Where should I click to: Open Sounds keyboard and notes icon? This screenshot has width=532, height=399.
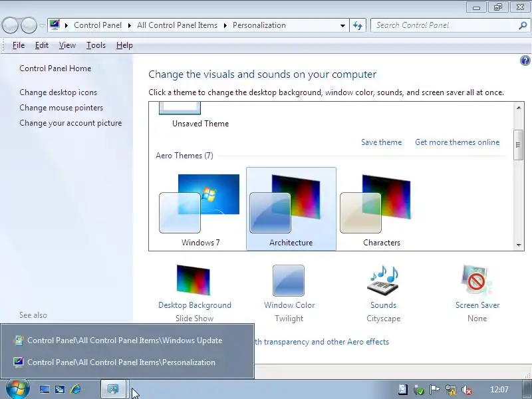tap(384, 281)
